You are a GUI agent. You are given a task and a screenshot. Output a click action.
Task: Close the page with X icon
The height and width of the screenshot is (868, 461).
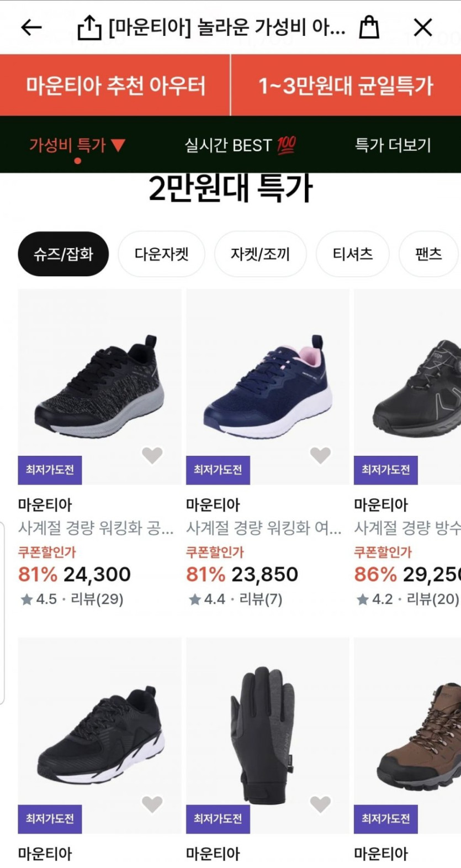(x=423, y=27)
